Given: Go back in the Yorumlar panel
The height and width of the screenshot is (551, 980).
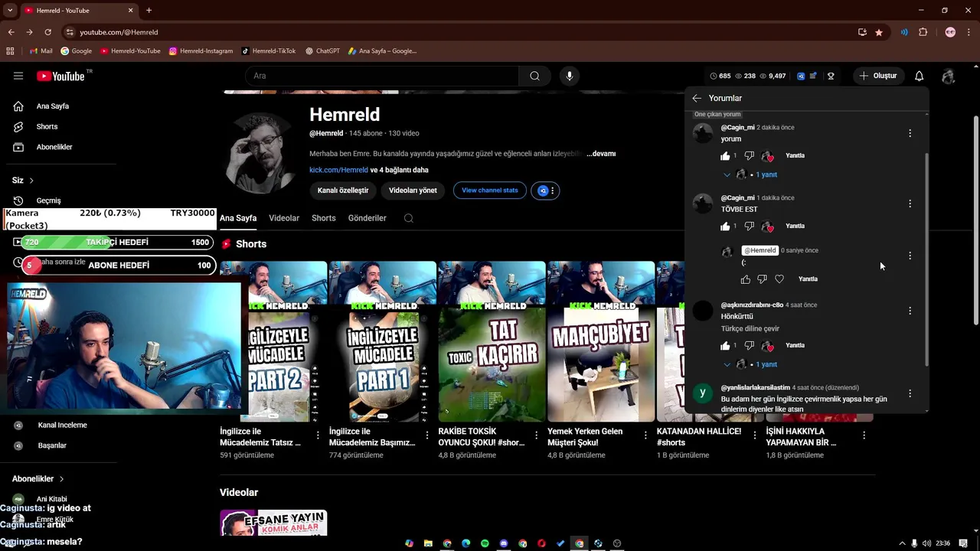Looking at the screenshot, I should [697, 98].
